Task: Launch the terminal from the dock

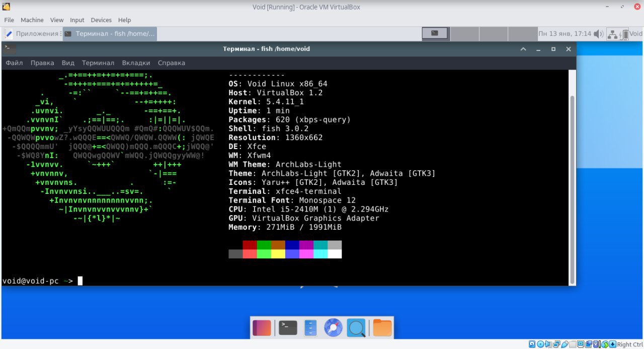Action: (x=288, y=328)
